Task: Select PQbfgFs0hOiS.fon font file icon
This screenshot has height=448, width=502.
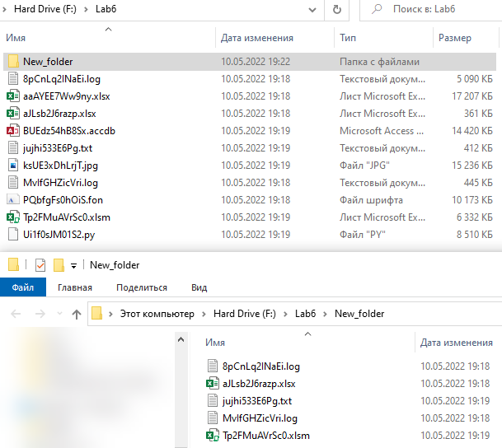Action: click(13, 200)
